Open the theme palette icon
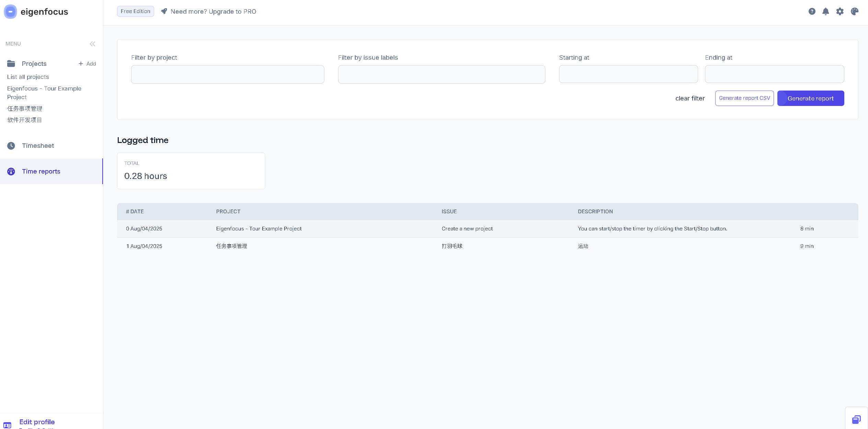The height and width of the screenshot is (429, 868). coord(855,12)
